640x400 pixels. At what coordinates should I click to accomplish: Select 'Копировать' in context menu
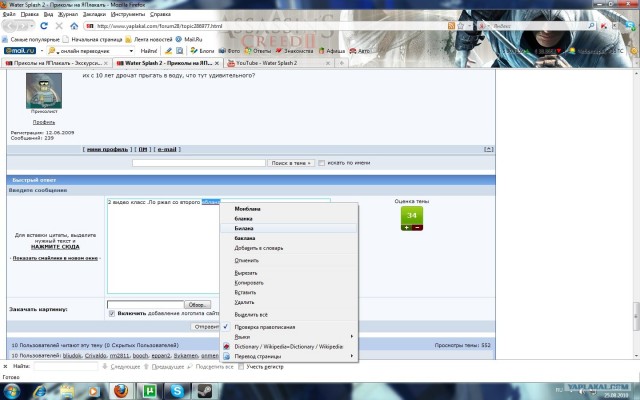tap(289, 282)
